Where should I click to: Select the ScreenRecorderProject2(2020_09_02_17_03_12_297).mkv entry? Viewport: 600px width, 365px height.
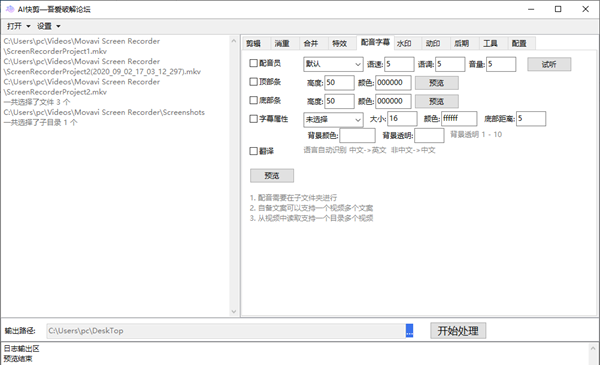pyautogui.click(x=102, y=66)
